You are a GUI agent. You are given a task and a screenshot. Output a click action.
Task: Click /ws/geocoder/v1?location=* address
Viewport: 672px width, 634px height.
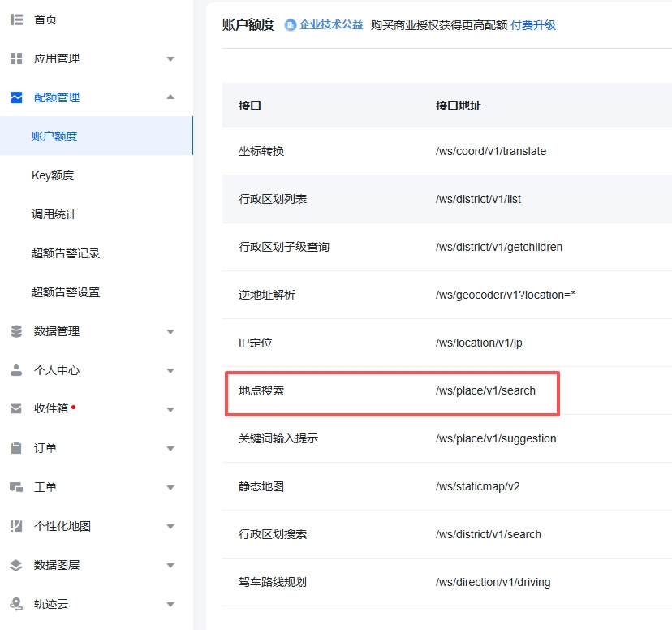point(506,295)
